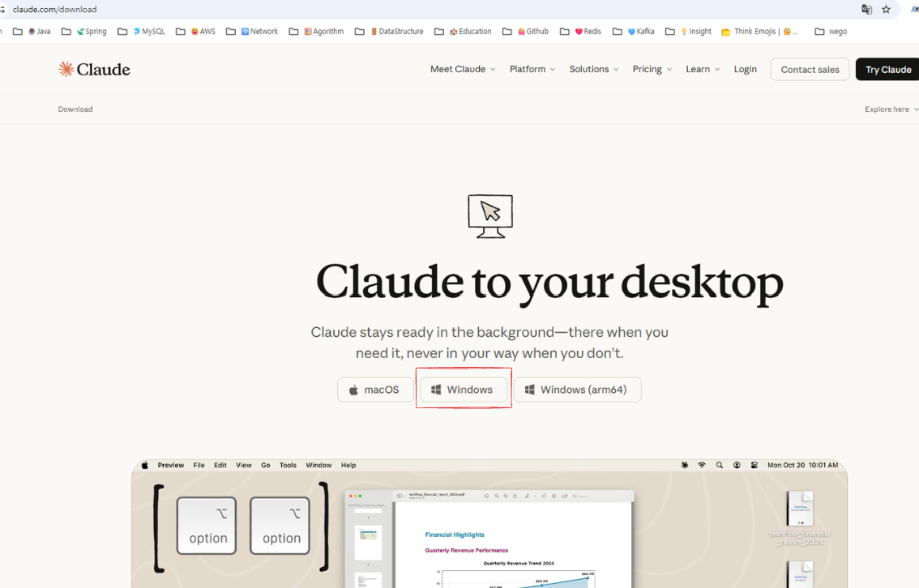Expand the Pricing menu

coord(652,69)
